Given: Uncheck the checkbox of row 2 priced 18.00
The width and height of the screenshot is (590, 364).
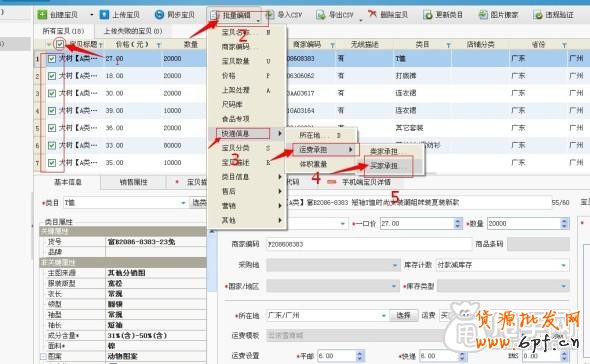Looking at the screenshot, I should 52,76.
